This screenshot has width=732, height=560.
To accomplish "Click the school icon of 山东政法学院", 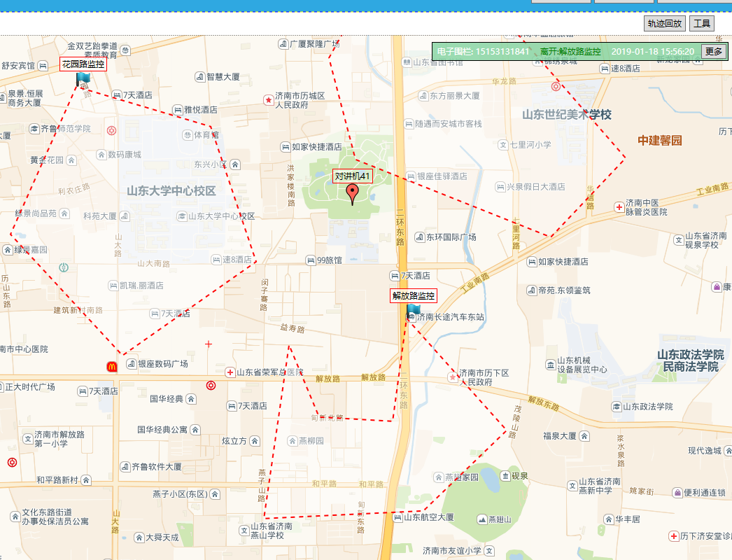I will 616,407.
